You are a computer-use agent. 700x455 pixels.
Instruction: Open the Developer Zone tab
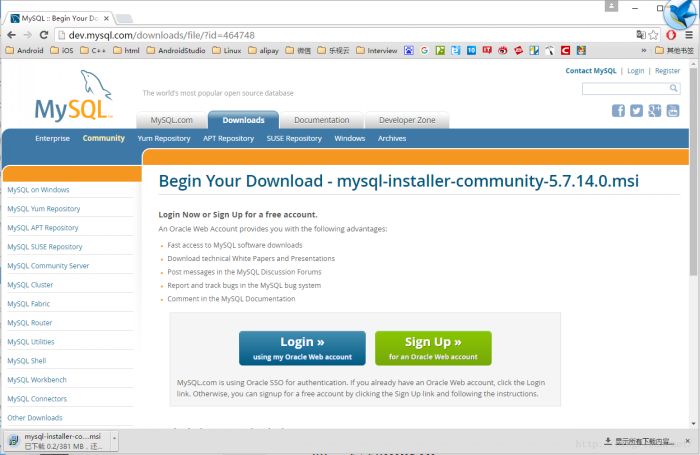(x=406, y=120)
